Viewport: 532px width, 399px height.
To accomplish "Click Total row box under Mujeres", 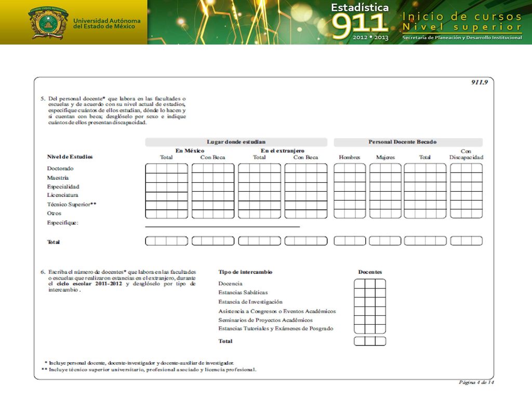I will coord(385,241).
